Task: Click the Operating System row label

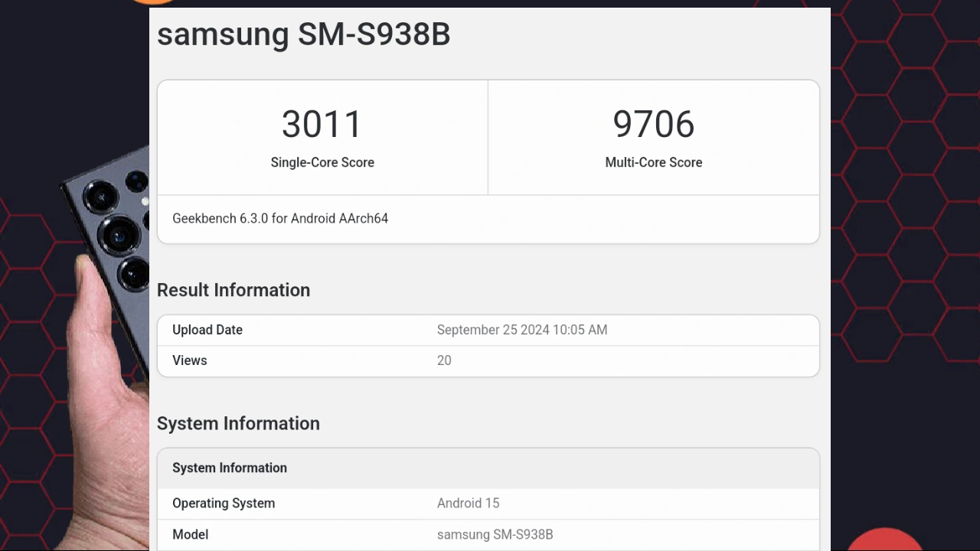Action: tap(224, 504)
